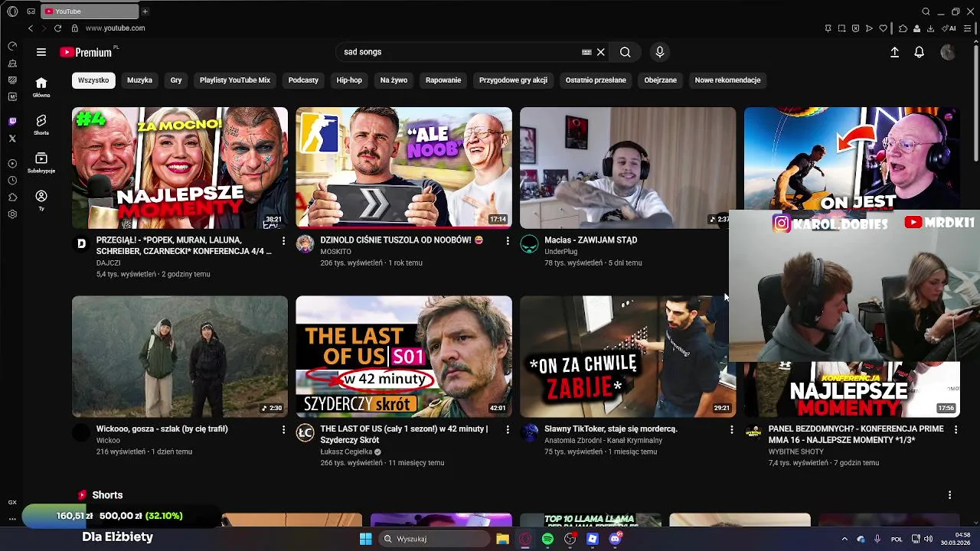
Task: Go to Główna home in YouTube sidebar
Action: 41,87
